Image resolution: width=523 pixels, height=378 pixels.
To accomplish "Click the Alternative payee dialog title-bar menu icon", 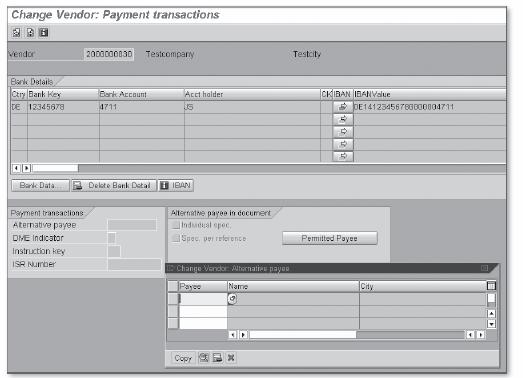I will click(x=170, y=268).
